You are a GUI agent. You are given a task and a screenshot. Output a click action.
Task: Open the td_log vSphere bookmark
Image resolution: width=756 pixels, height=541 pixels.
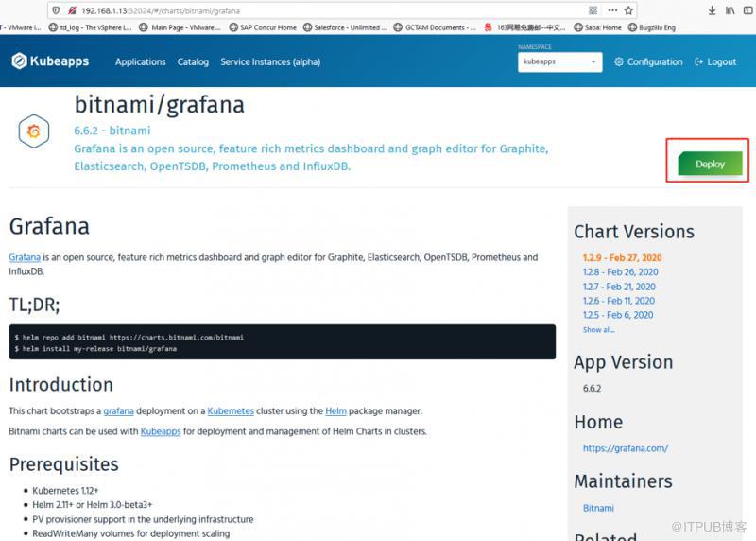[90, 27]
